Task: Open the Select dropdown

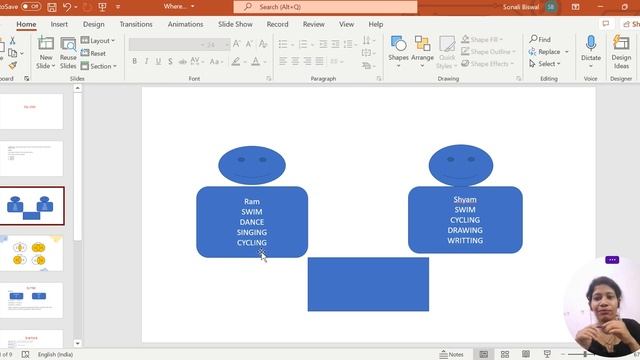Action: tap(545, 64)
